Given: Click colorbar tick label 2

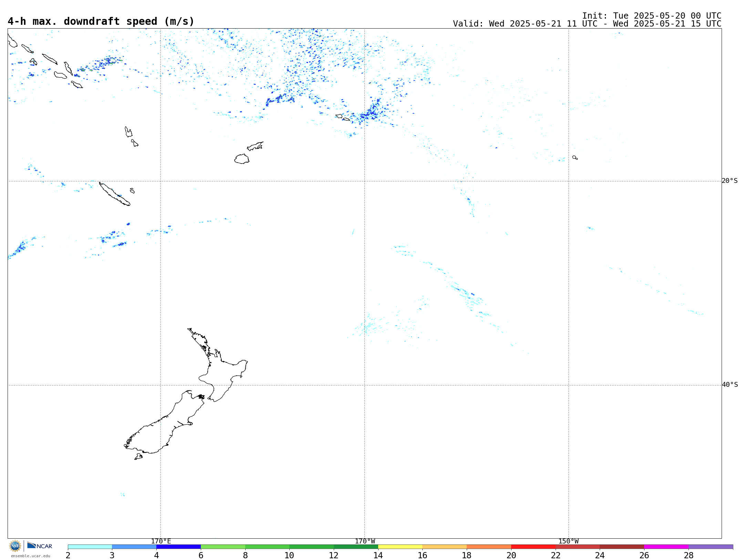Looking at the screenshot, I should tap(68, 555).
